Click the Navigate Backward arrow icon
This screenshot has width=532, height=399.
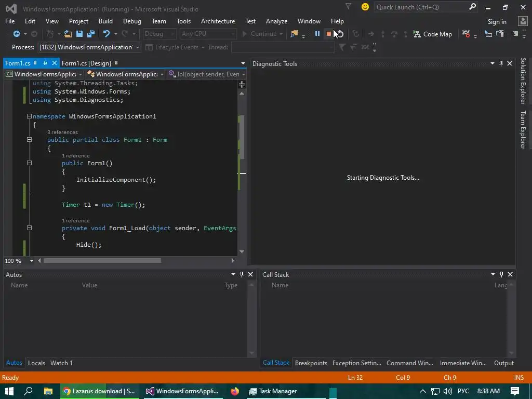pyautogui.click(x=16, y=34)
